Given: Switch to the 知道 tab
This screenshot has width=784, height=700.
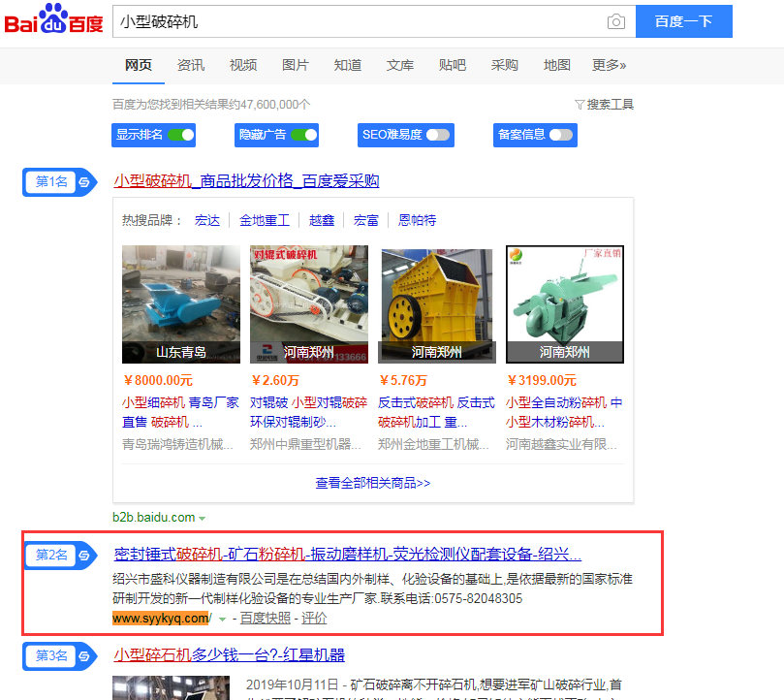Looking at the screenshot, I should [x=348, y=65].
